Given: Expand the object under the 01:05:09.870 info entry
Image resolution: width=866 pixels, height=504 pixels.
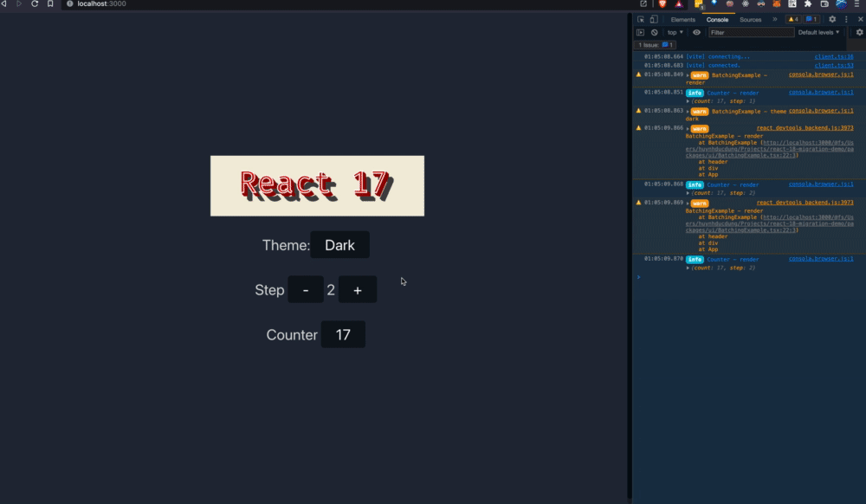Looking at the screenshot, I should pyautogui.click(x=688, y=268).
